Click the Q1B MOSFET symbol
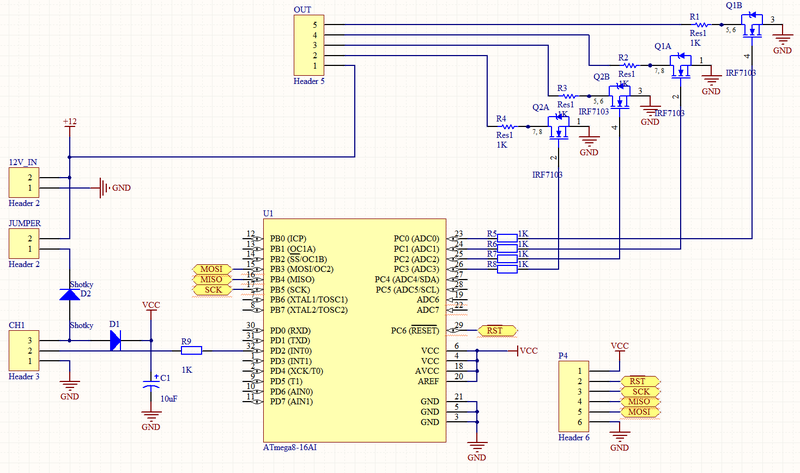 [x=752, y=26]
